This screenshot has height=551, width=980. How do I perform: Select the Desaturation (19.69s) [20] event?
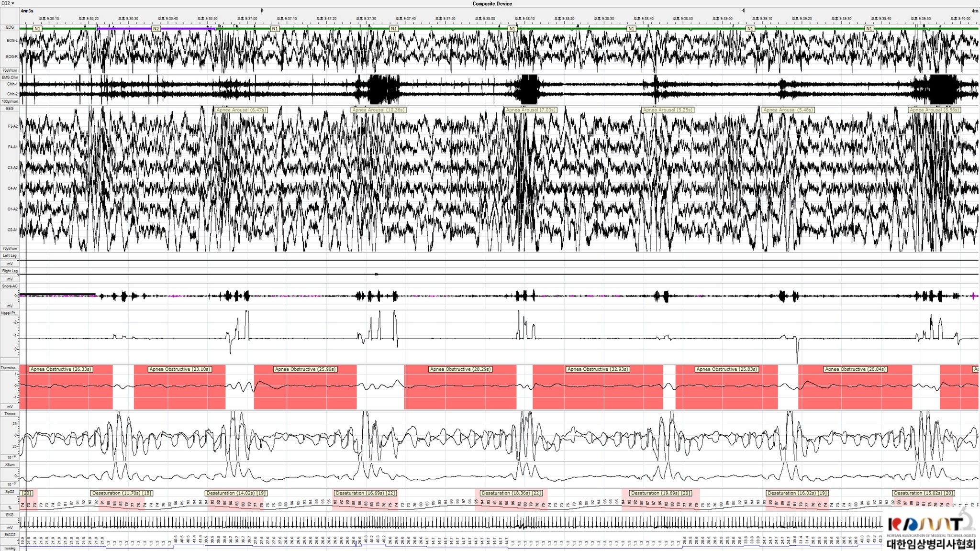click(660, 493)
